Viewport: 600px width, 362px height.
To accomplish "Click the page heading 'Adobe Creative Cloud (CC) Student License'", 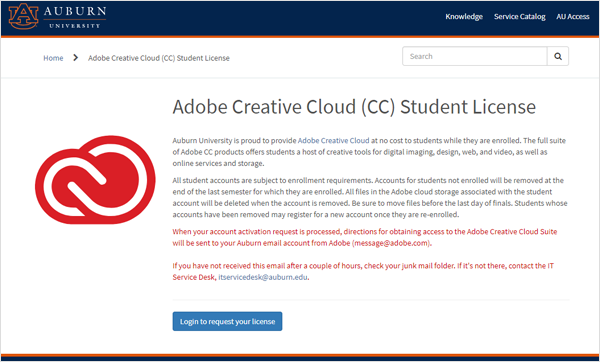I will tap(354, 107).
